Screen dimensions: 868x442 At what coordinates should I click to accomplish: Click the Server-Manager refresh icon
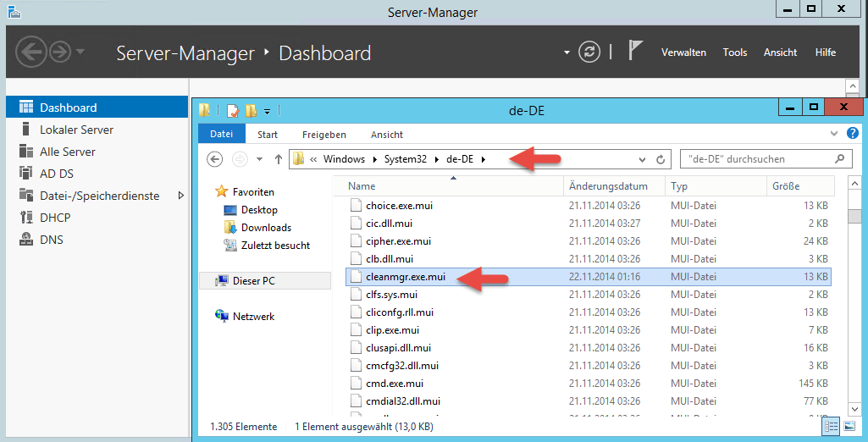tap(589, 52)
